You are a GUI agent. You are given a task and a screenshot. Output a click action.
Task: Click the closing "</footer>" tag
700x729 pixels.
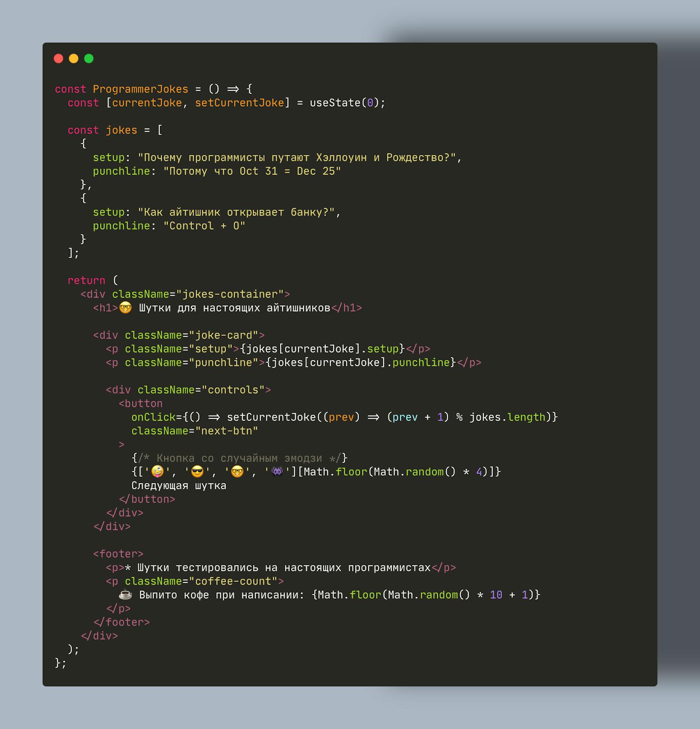click(121, 622)
